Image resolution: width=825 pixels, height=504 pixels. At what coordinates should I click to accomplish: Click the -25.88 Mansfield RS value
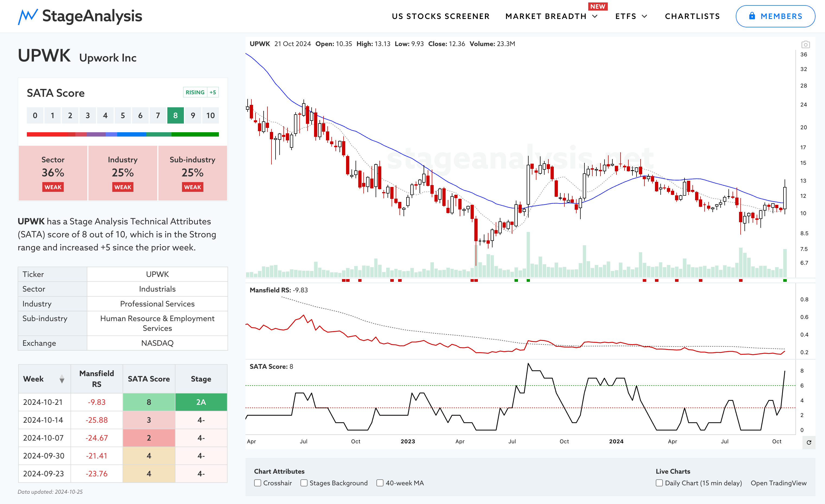point(97,420)
